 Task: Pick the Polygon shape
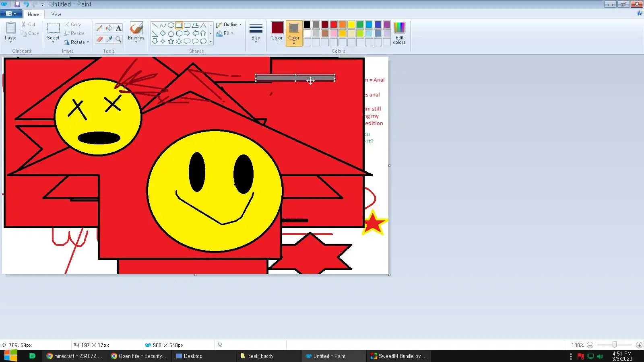coord(195,25)
